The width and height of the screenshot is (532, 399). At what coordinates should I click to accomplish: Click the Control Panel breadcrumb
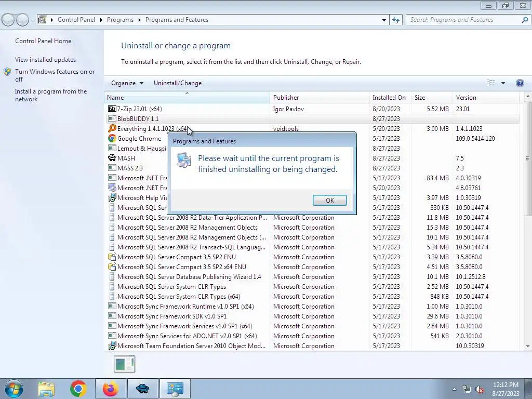click(x=76, y=20)
